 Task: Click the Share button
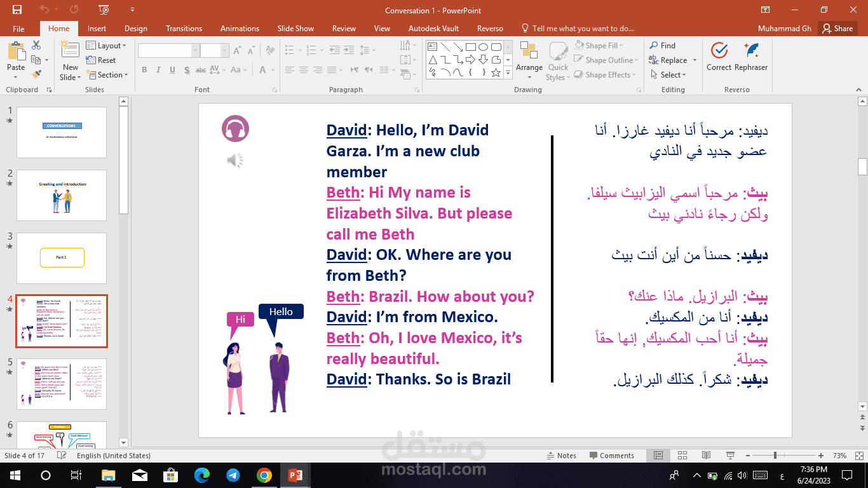pos(837,29)
